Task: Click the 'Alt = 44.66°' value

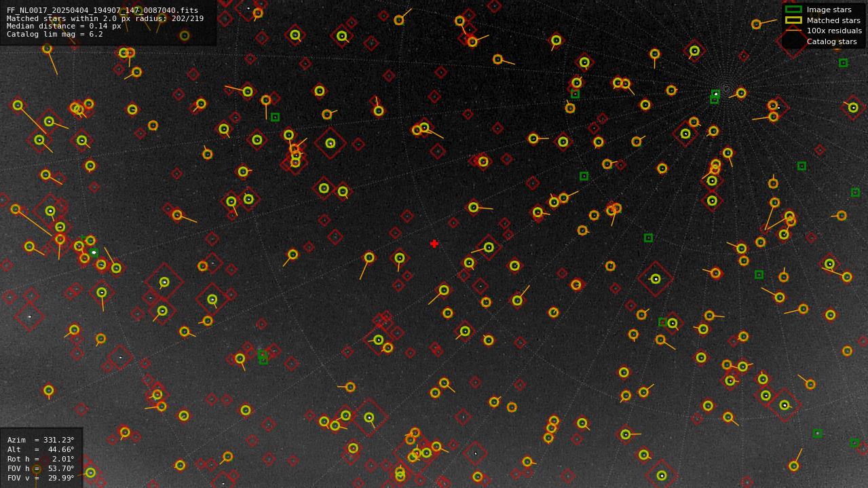Action: pos(41,449)
